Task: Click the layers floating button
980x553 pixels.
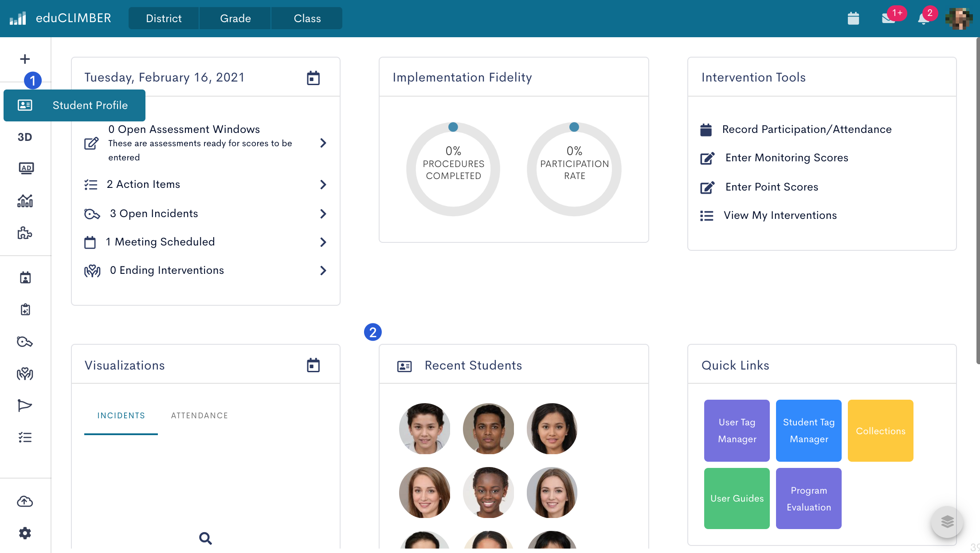Action: 947,522
